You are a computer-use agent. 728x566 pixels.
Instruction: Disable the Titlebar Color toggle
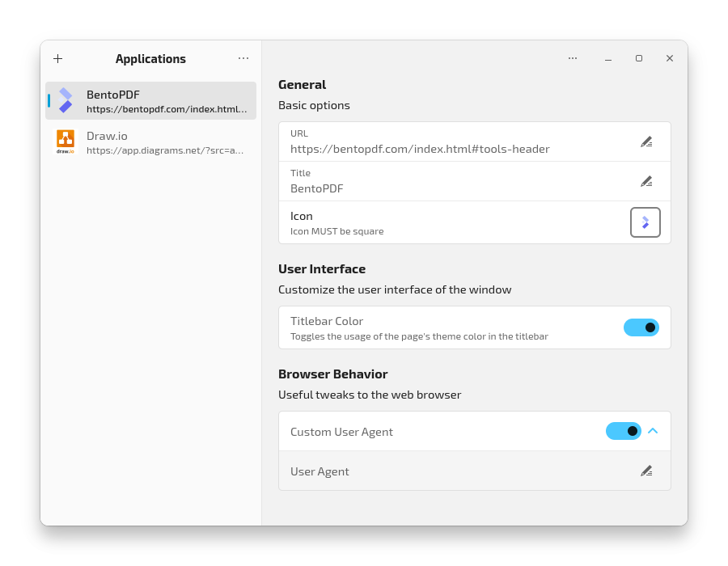[641, 327]
